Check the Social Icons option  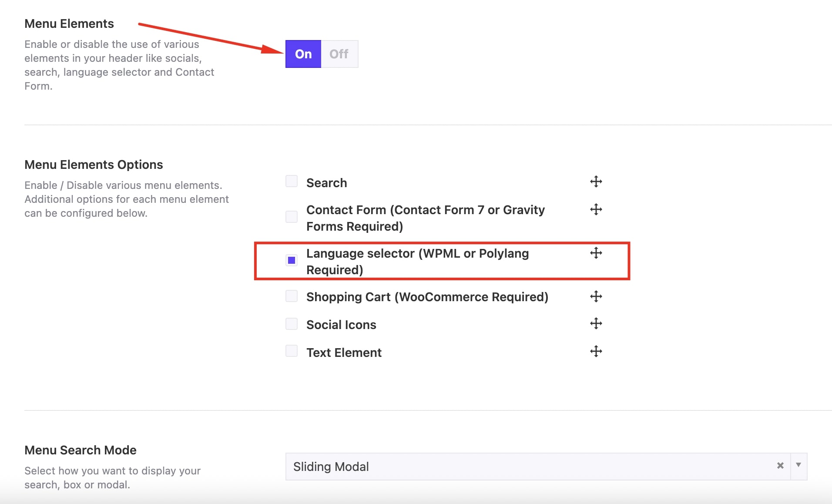[x=291, y=323]
